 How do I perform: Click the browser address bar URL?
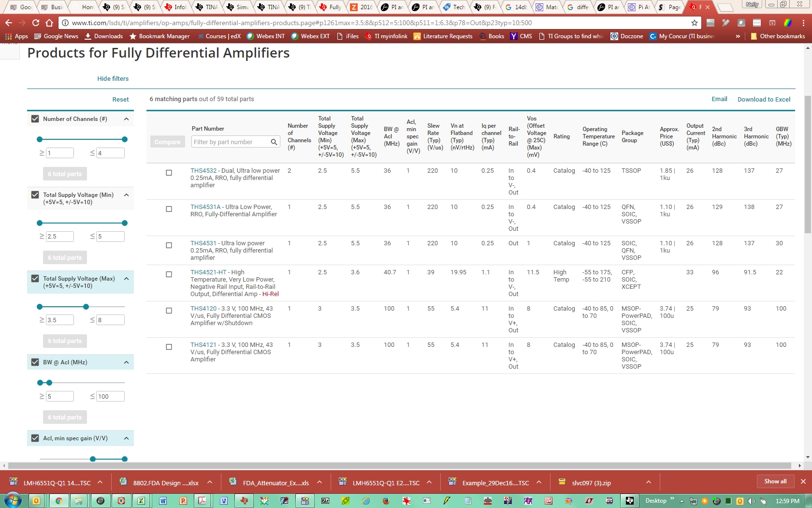(x=302, y=23)
